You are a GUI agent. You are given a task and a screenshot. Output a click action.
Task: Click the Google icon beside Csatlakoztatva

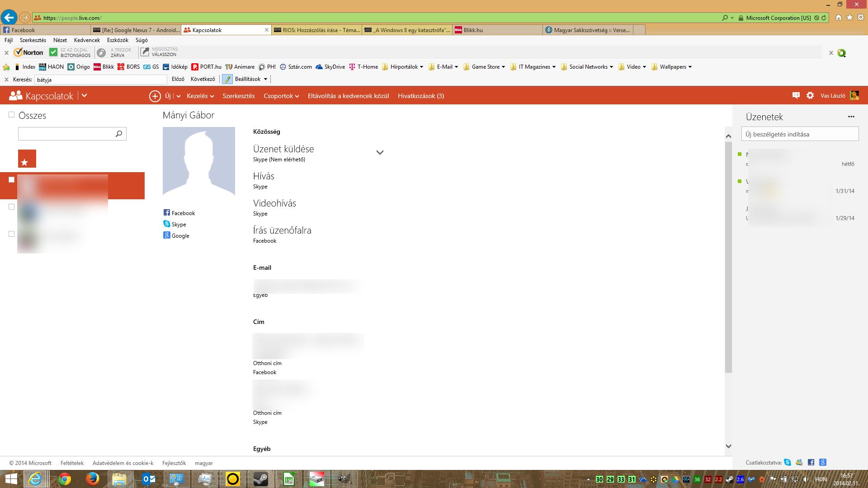pyautogui.click(x=823, y=462)
